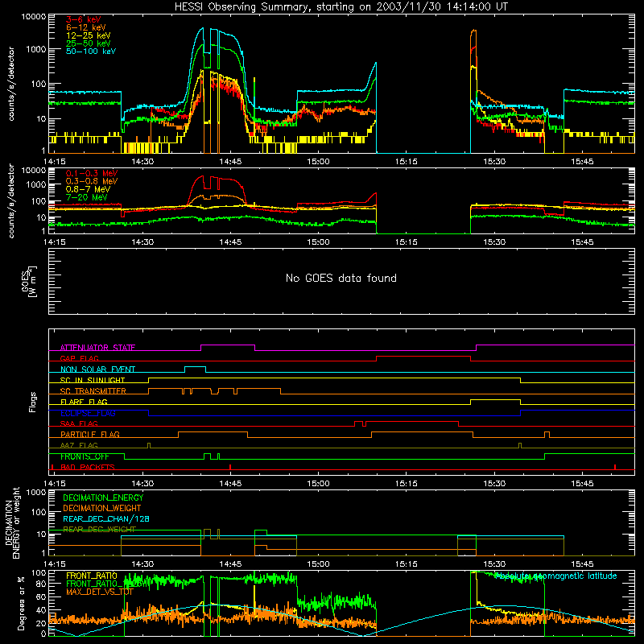The height and width of the screenshot is (644, 644).
Task: Select the '25-50 keV' legend label
Action: (89, 43)
